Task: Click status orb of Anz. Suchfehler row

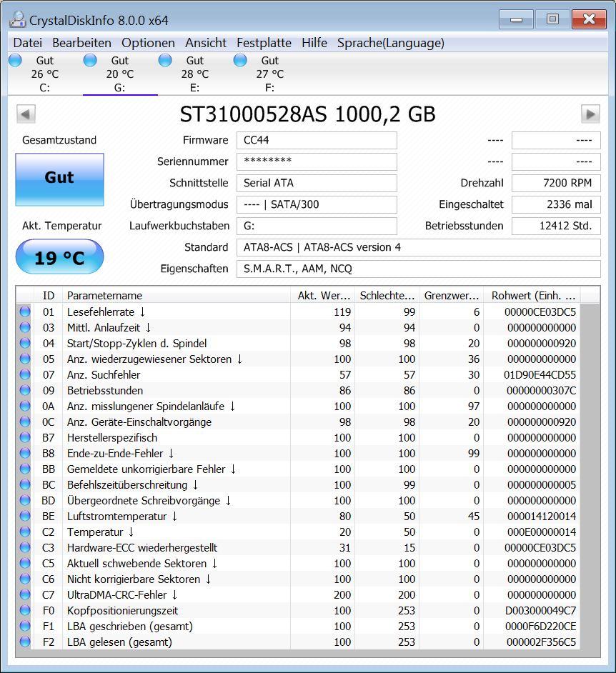Action: pos(25,374)
